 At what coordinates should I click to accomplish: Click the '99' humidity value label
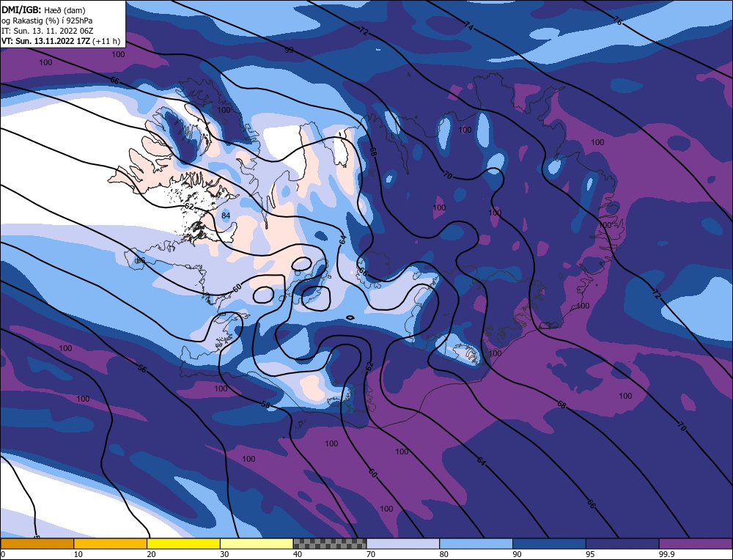pyautogui.click(x=289, y=50)
